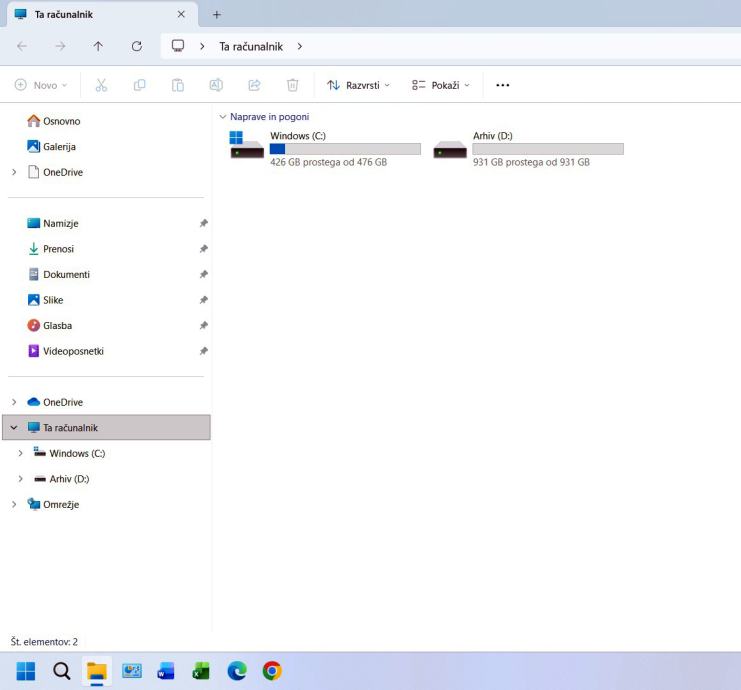Open a new File Explorer tab
The image size is (741, 690).
click(217, 14)
